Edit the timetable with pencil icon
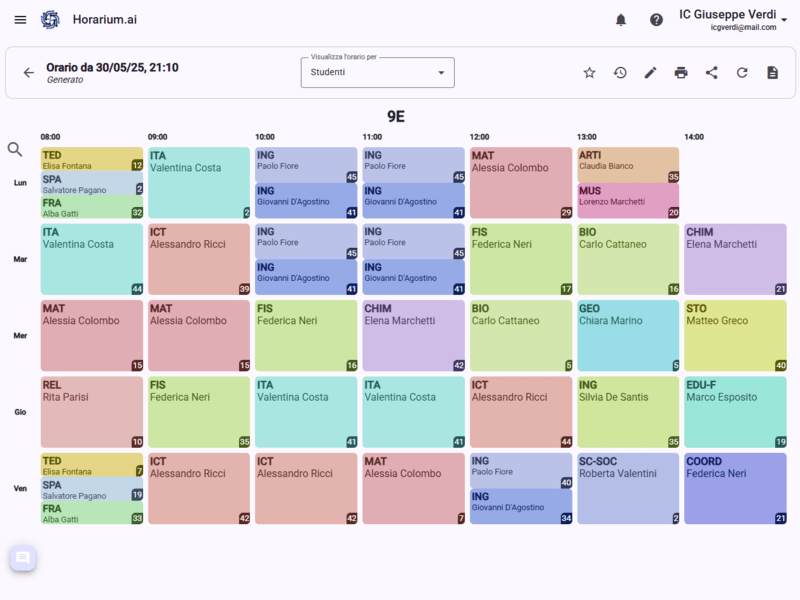Image resolution: width=800 pixels, height=600 pixels. point(650,73)
